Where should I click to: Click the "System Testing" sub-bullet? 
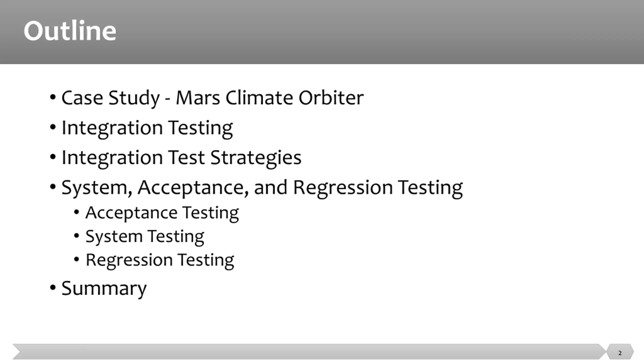[145, 237]
